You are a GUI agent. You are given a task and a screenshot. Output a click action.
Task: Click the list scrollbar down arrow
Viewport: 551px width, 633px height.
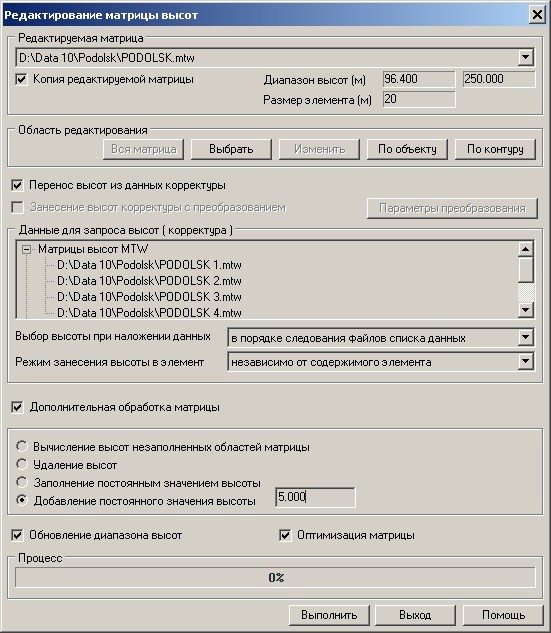point(525,310)
